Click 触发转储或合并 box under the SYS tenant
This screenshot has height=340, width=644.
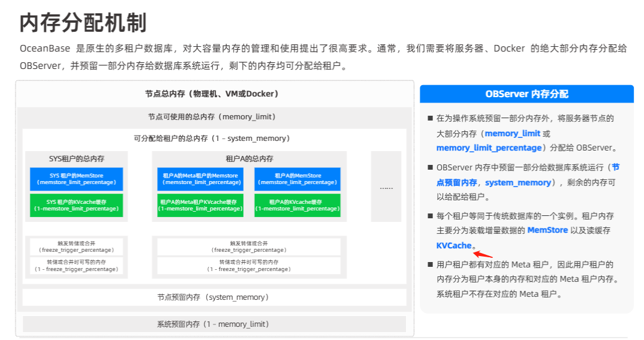[76, 247]
